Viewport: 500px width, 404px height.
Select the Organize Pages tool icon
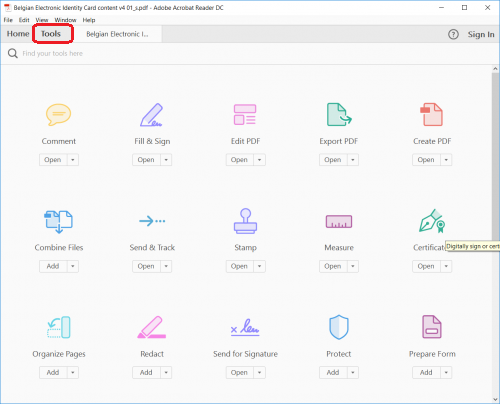[x=59, y=327]
